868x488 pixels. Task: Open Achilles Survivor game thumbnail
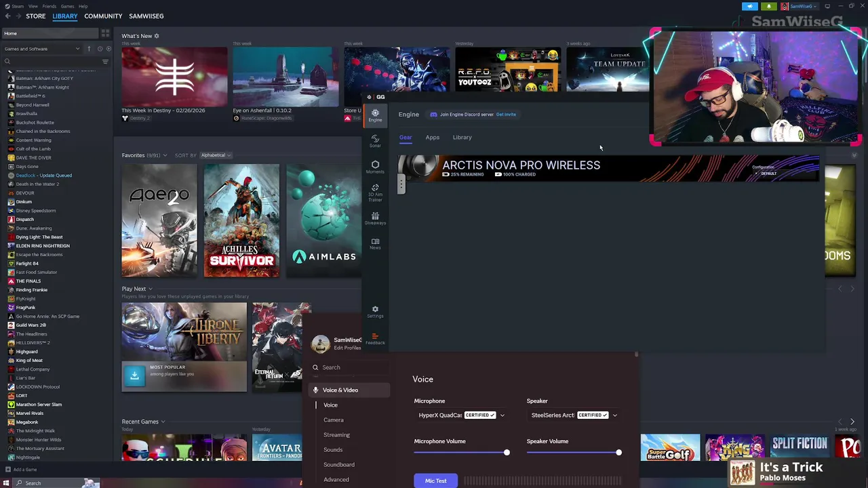pyautogui.click(x=241, y=220)
